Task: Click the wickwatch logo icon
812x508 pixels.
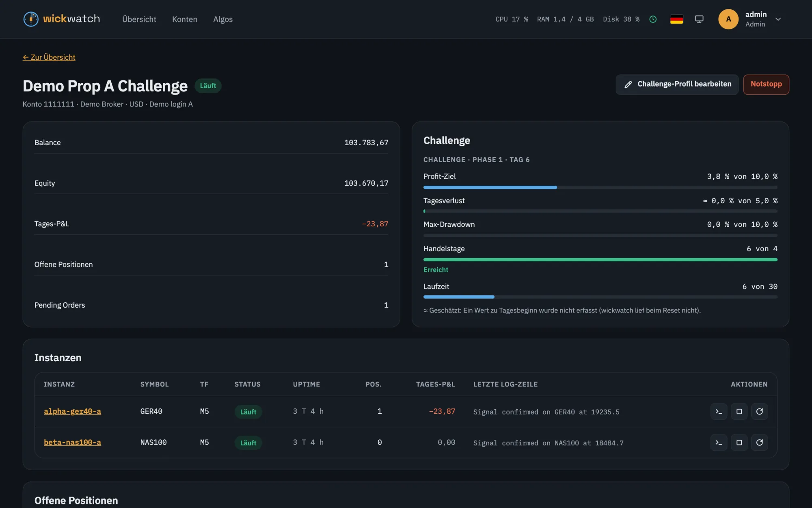Action: tap(31, 19)
